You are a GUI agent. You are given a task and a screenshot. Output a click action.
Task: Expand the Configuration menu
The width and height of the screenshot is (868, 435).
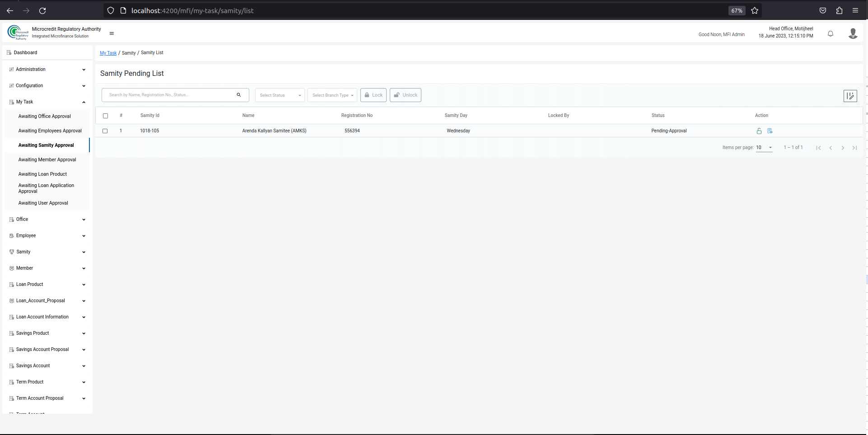(47, 86)
